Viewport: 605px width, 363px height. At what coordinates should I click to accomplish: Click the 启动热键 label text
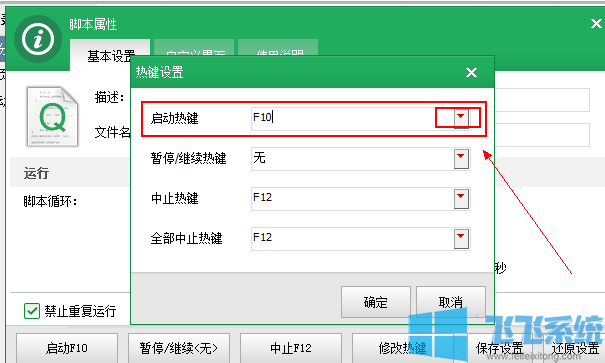(174, 118)
